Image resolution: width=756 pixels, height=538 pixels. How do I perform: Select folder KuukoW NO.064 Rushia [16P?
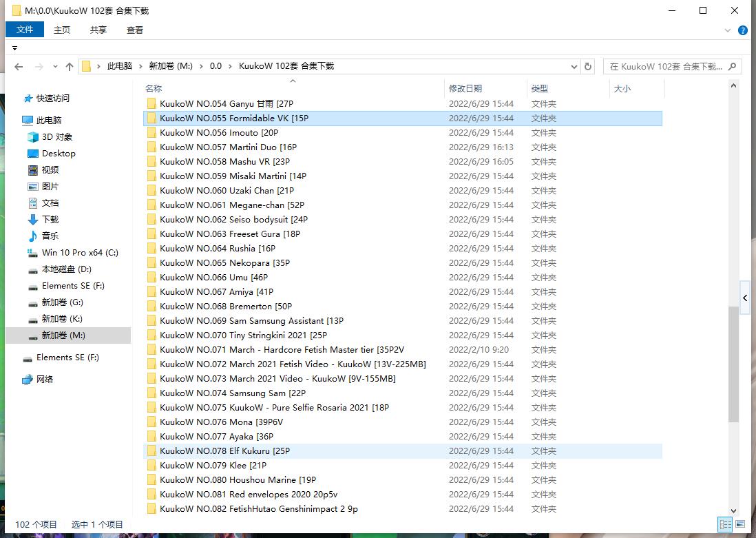pos(403,249)
